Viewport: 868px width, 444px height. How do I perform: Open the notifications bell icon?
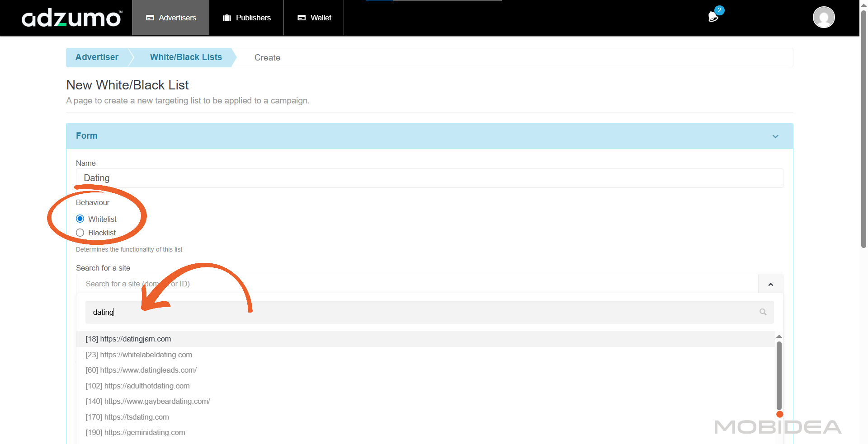713,17
